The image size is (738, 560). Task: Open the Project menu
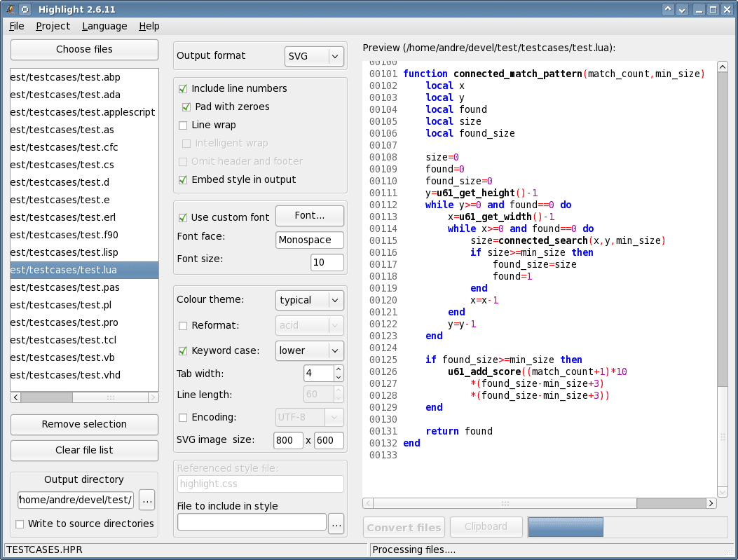53,26
